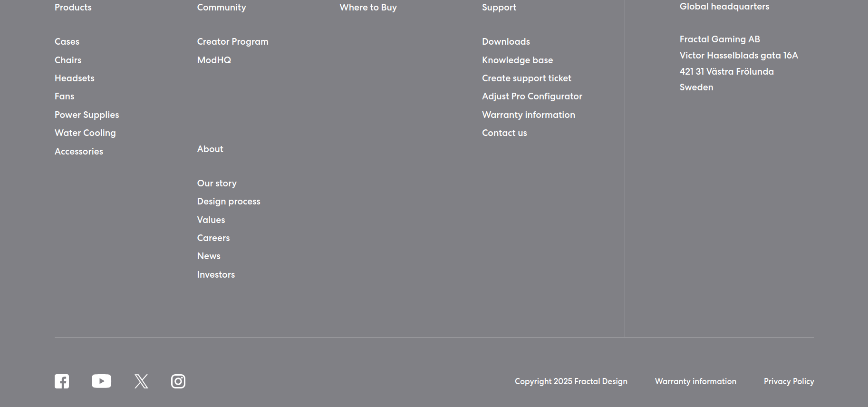Open the X (Twitter) icon

pos(141,381)
